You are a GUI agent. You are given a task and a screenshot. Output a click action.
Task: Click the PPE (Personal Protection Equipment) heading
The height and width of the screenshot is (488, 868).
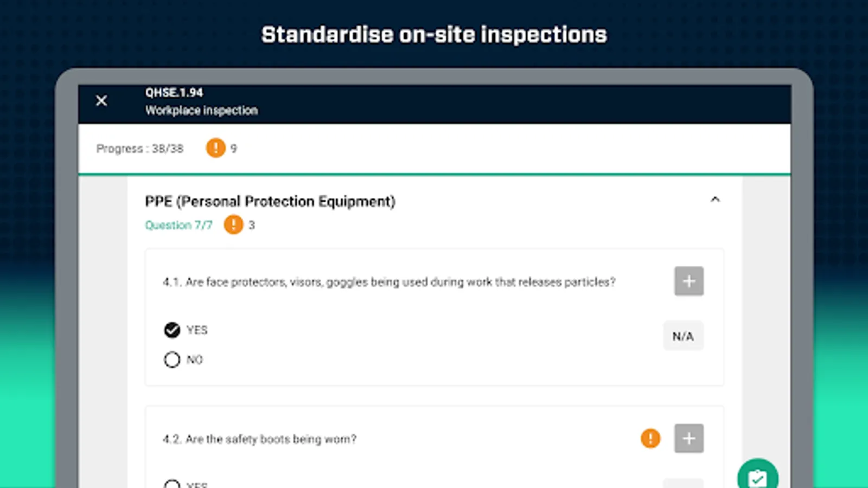point(270,201)
